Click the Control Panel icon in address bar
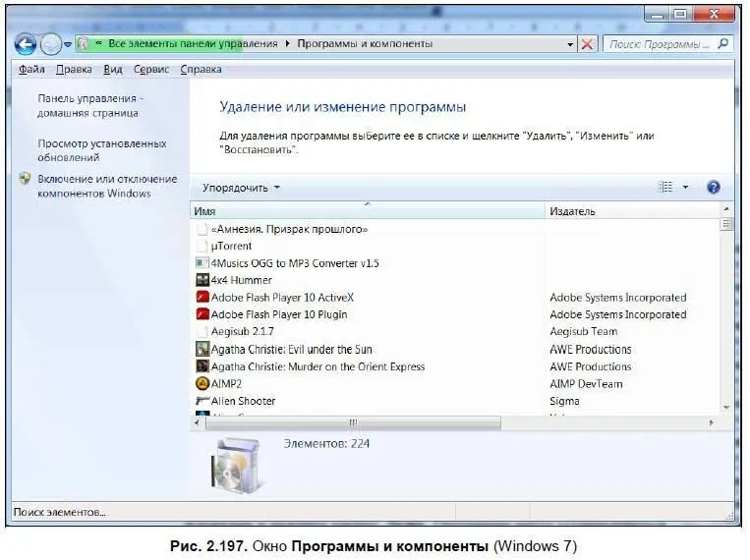 [84, 44]
